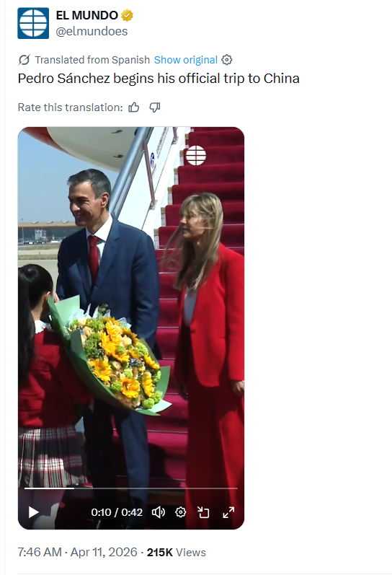Open the @elmundoes handle

tap(92, 31)
